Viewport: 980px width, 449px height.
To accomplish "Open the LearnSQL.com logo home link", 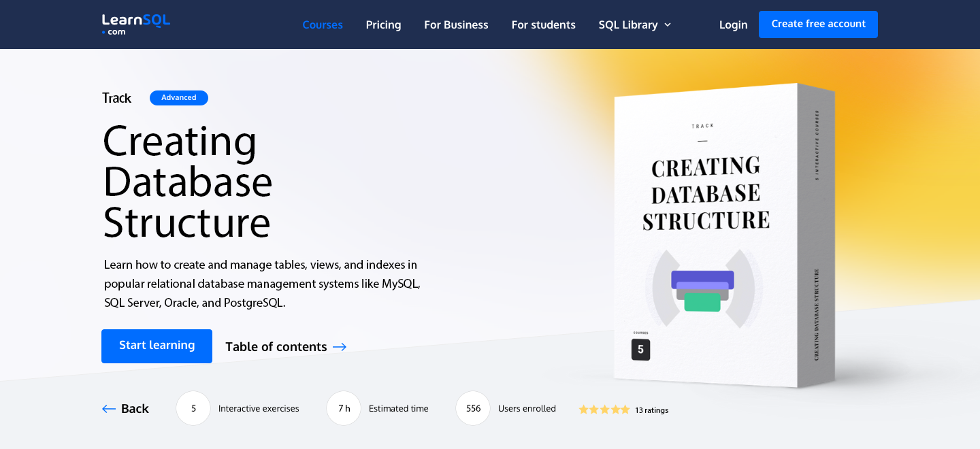I will pyautogui.click(x=135, y=24).
